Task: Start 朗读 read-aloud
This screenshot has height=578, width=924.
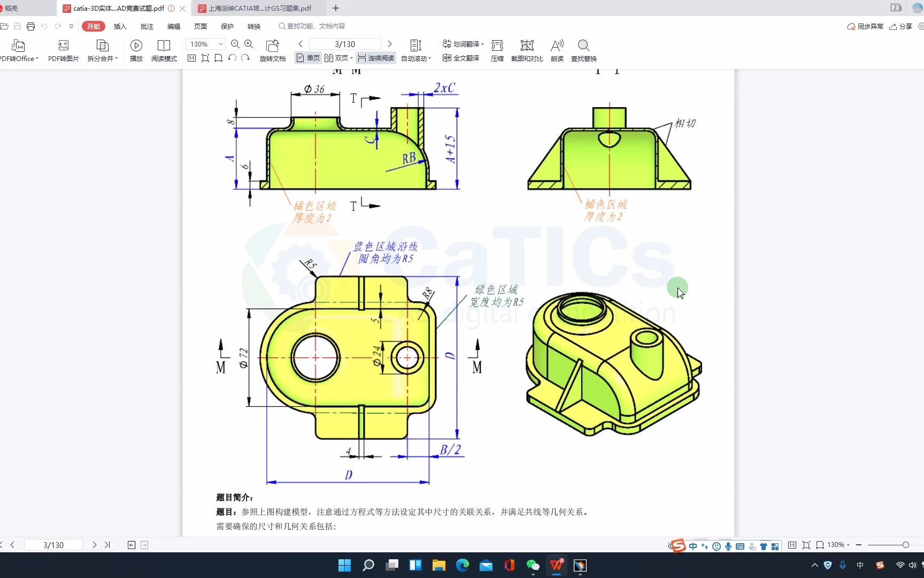Action: 557,51
